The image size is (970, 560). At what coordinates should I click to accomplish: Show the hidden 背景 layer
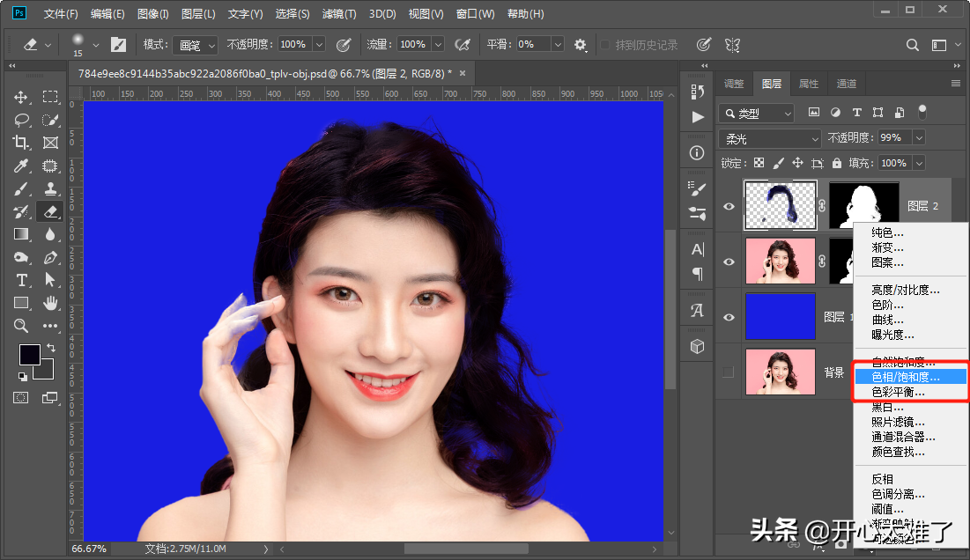pos(729,372)
